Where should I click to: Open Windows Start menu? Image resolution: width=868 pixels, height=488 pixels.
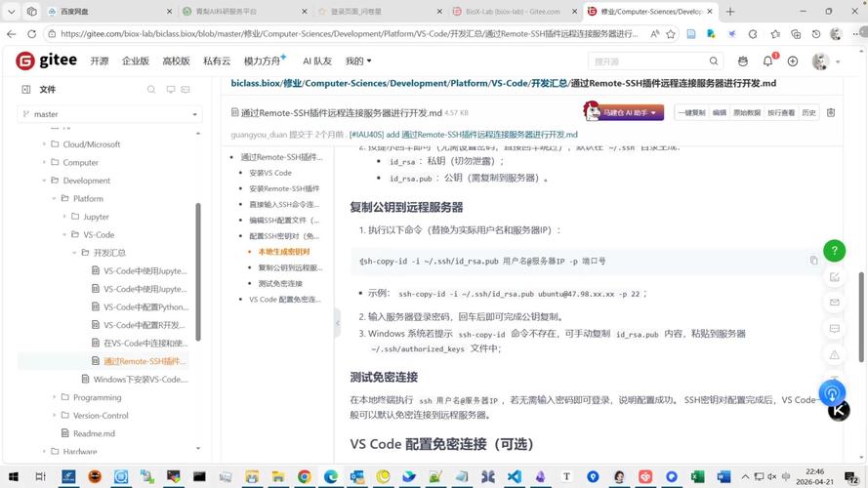click(x=14, y=476)
